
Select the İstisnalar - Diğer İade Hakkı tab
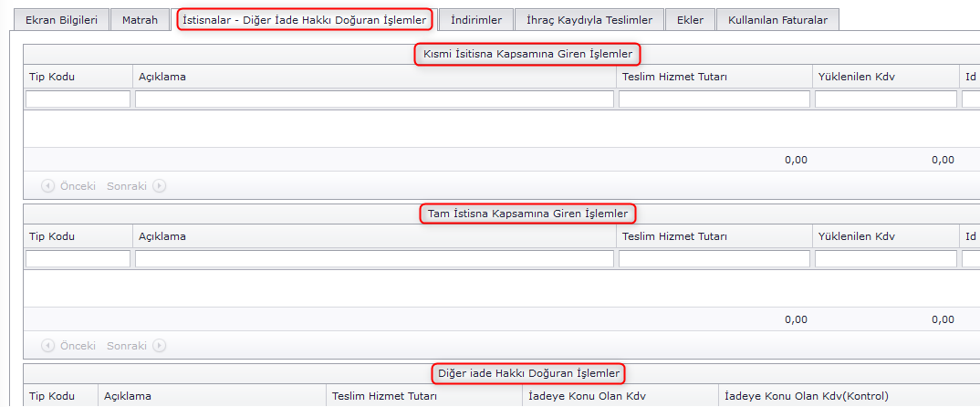coord(304,20)
